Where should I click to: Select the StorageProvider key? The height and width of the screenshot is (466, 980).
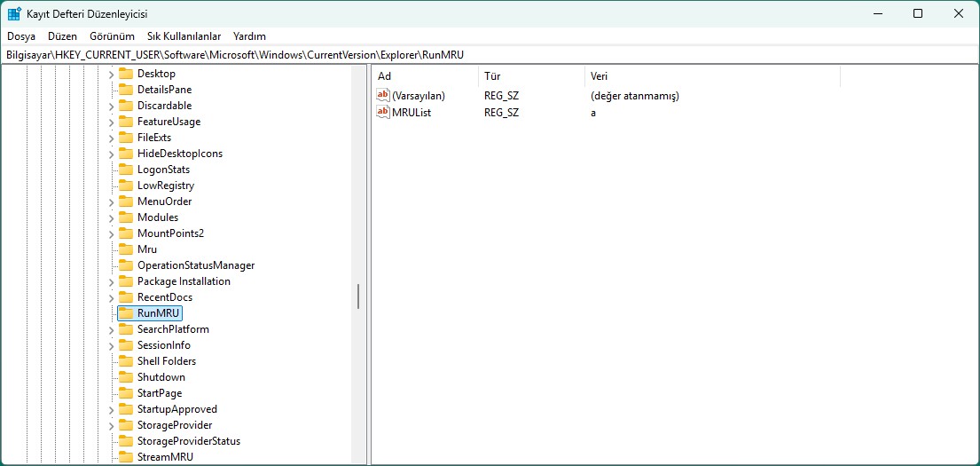coord(175,425)
